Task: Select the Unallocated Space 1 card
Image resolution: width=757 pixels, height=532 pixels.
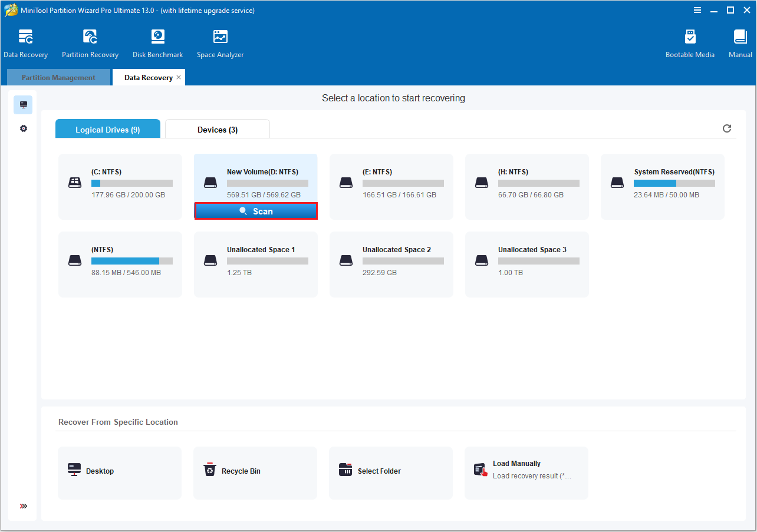Action: (256, 265)
